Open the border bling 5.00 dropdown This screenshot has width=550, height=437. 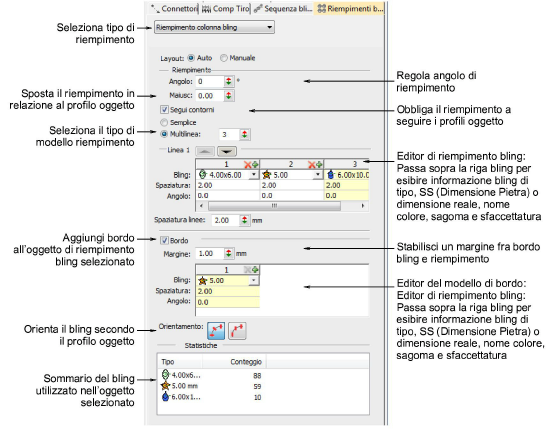[x=254, y=281]
